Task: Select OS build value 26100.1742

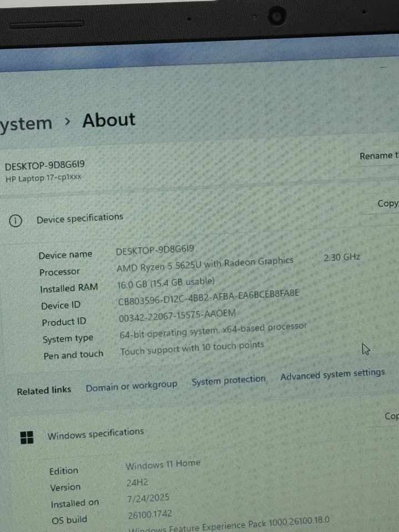Action: click(x=150, y=515)
